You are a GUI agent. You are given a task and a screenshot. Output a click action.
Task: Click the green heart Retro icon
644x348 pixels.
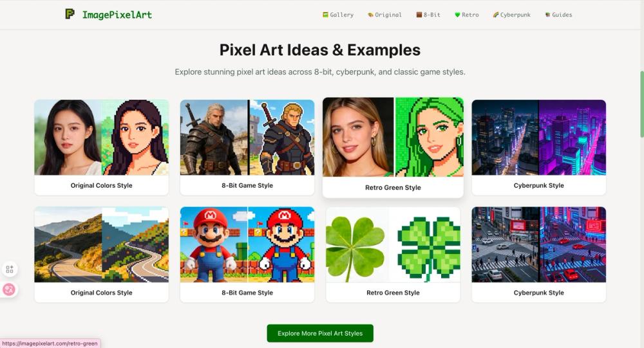pos(457,15)
